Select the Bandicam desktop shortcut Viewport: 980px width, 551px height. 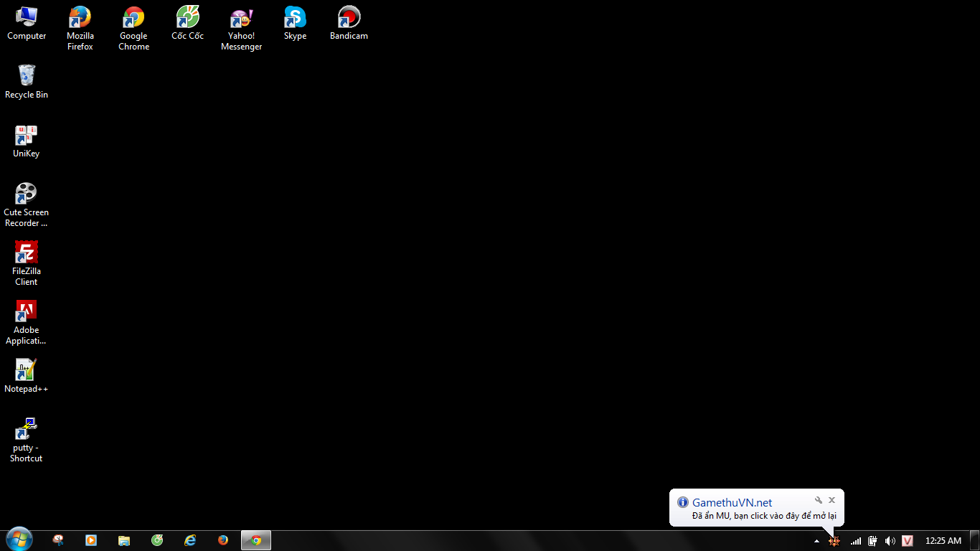coord(349,23)
